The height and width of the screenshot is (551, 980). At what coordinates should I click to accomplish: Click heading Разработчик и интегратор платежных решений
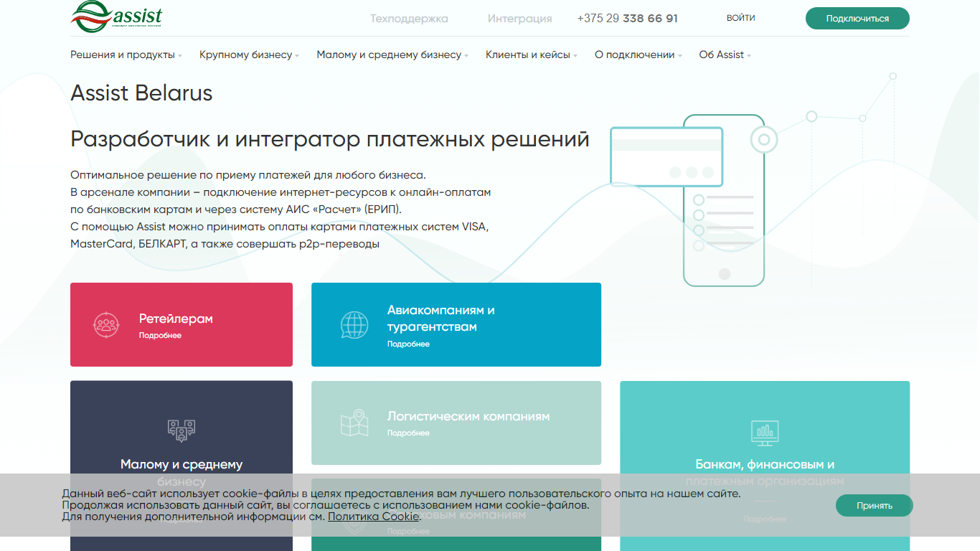pyautogui.click(x=330, y=138)
